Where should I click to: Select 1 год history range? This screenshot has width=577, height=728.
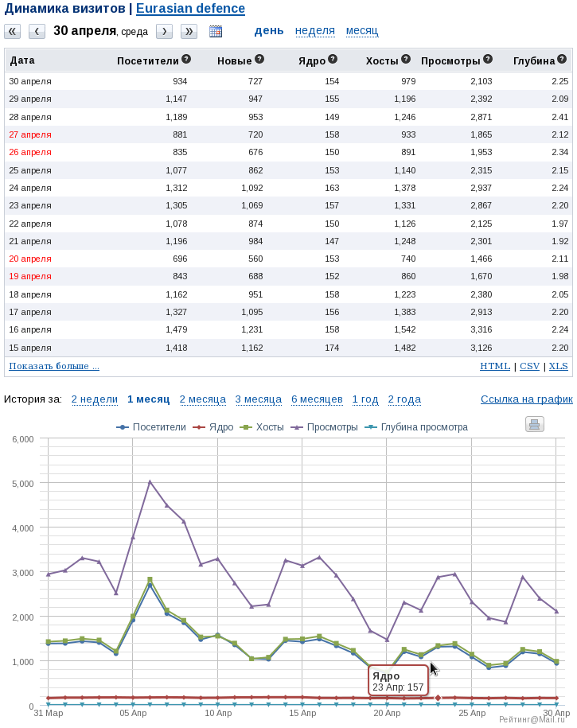click(365, 399)
